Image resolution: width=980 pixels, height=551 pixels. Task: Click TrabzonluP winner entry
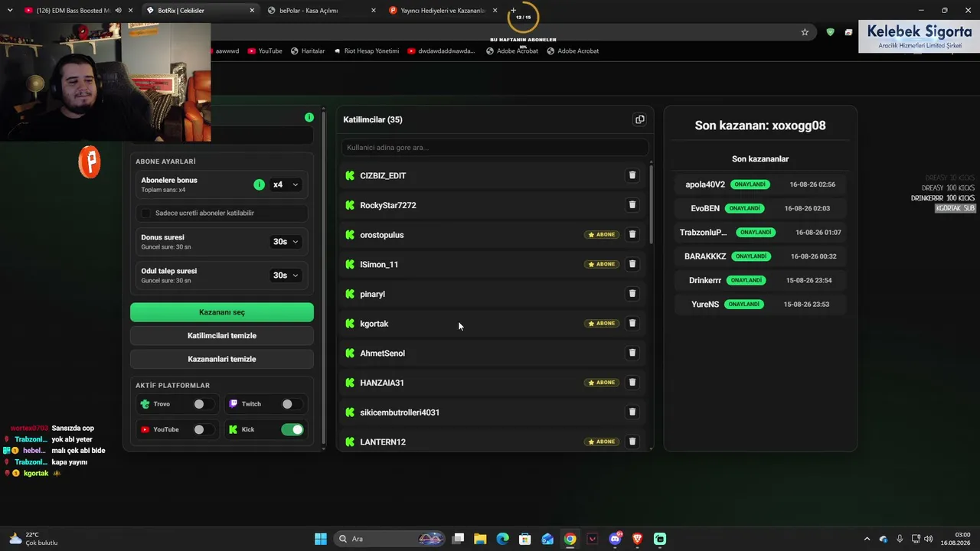(x=760, y=232)
